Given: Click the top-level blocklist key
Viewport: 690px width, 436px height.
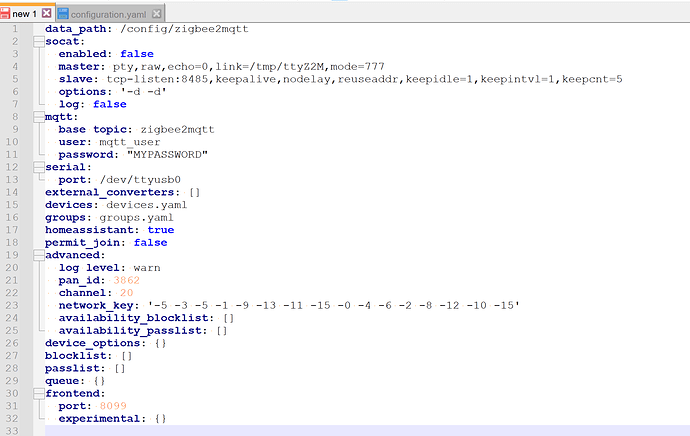Looking at the screenshot, I should tap(78, 355).
